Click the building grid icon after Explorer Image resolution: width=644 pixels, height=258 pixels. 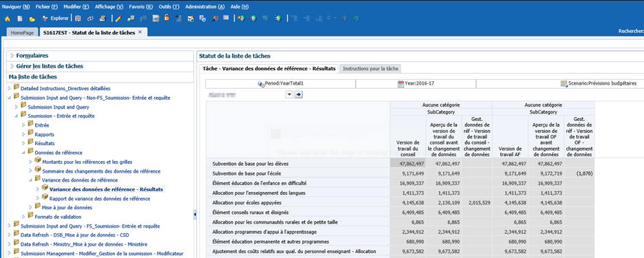point(78,19)
